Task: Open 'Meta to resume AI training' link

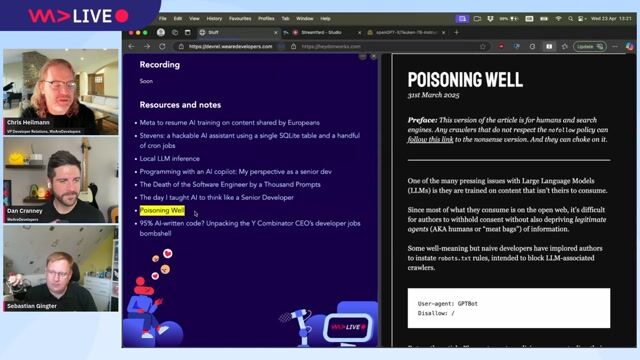Action: [x=229, y=122]
